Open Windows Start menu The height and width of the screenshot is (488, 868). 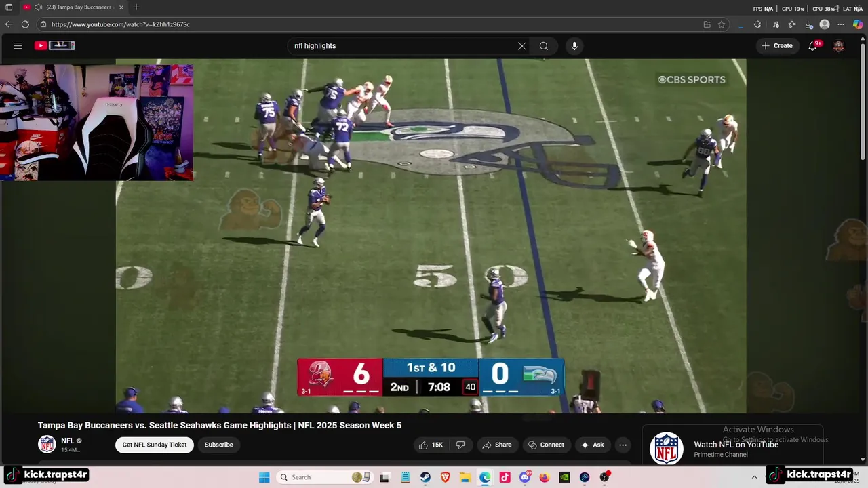click(264, 477)
